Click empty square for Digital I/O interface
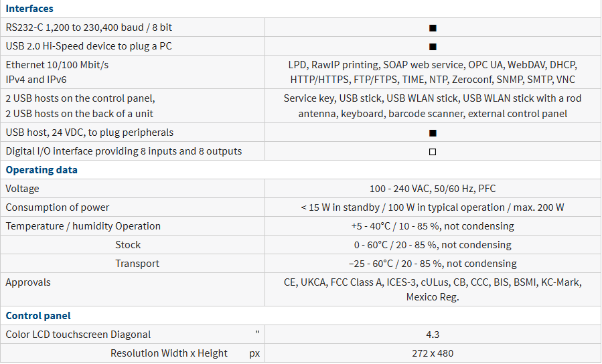The width and height of the screenshot is (602, 364). pos(433,151)
